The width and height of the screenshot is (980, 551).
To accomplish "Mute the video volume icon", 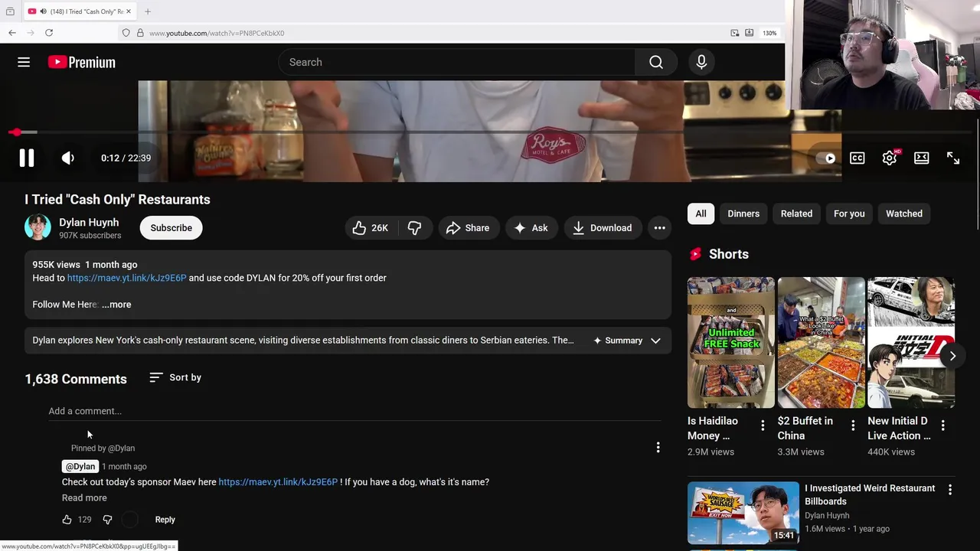I will pyautogui.click(x=68, y=158).
